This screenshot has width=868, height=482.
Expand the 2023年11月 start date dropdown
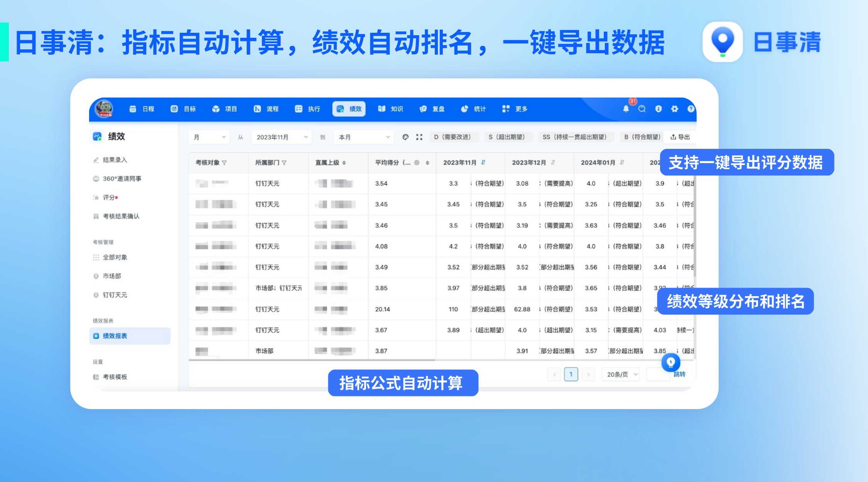click(x=282, y=137)
